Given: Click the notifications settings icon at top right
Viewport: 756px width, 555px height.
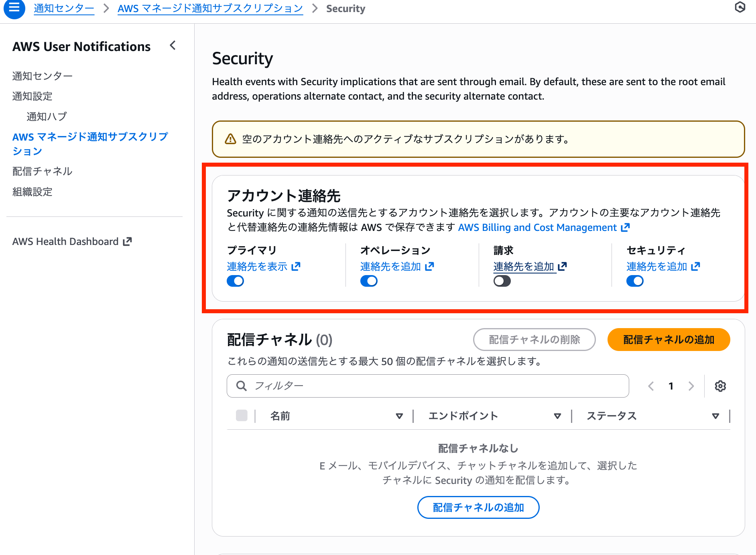Looking at the screenshot, I should [740, 8].
